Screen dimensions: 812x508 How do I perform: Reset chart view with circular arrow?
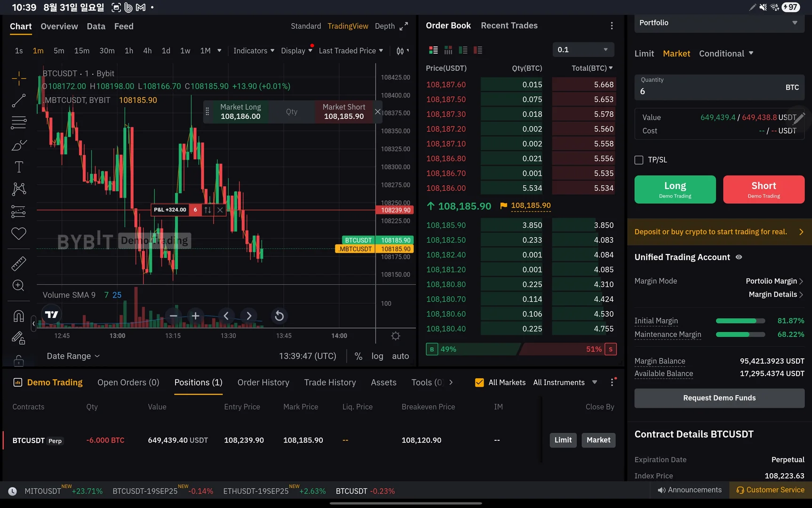pos(279,316)
